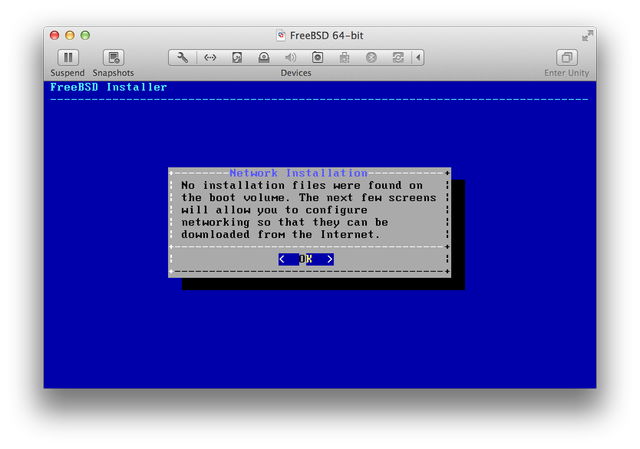Click the "FreeBSD Installer" heading text
Viewport: 640px width, 449px height.
pos(109,87)
